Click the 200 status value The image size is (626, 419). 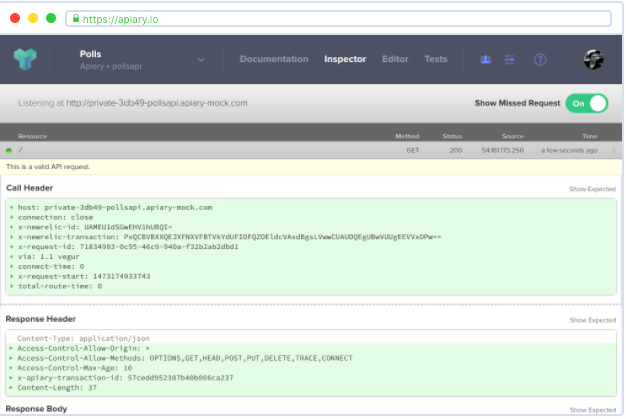[x=456, y=150]
